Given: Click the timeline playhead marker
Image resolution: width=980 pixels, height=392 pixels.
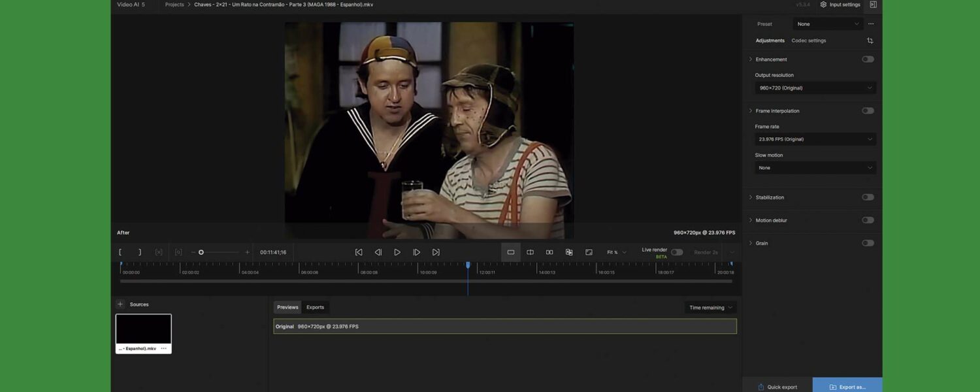Looking at the screenshot, I should (x=468, y=265).
